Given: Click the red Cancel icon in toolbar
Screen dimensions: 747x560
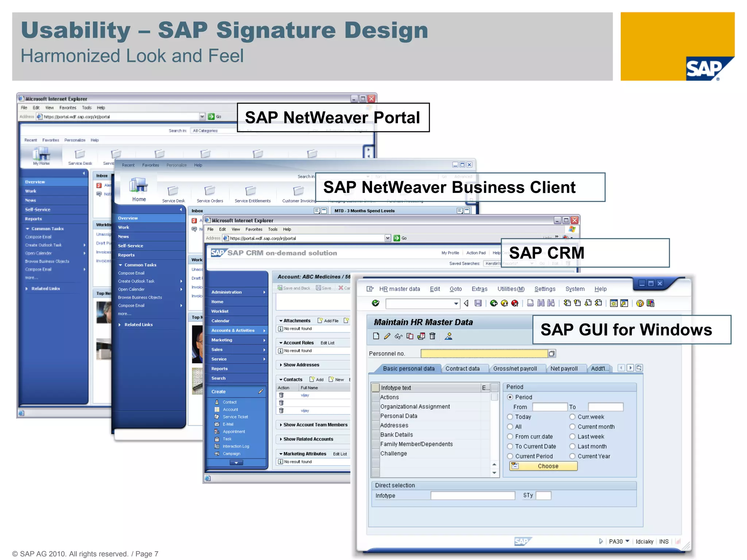Looking at the screenshot, I should (515, 303).
